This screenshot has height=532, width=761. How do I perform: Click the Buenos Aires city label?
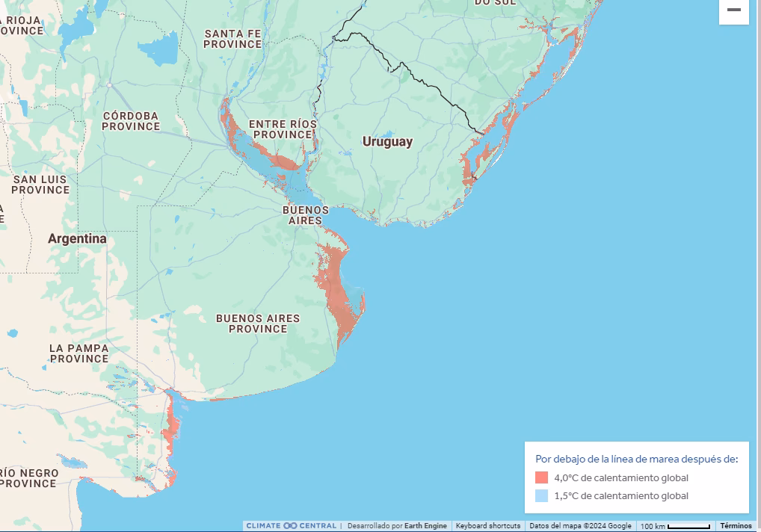point(306,215)
